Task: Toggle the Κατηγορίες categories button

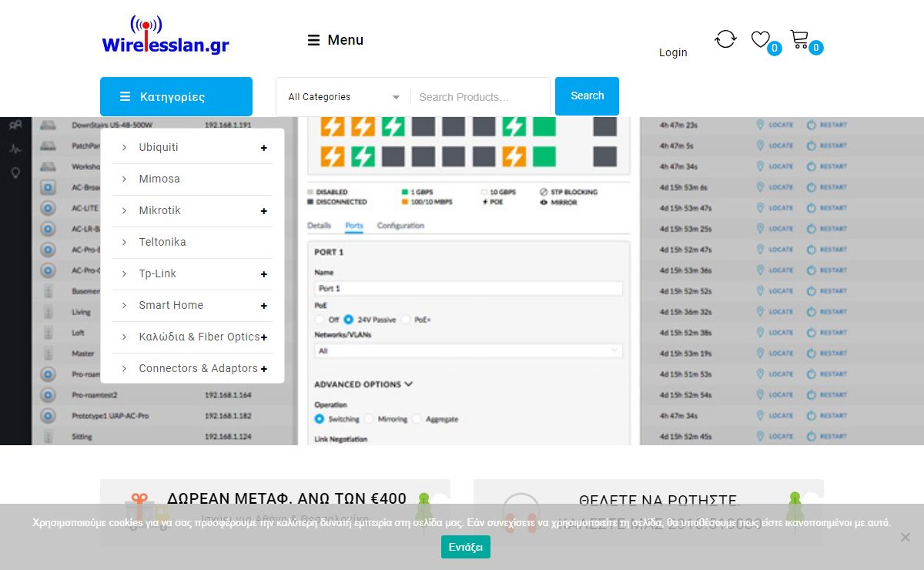Action: coord(176,96)
